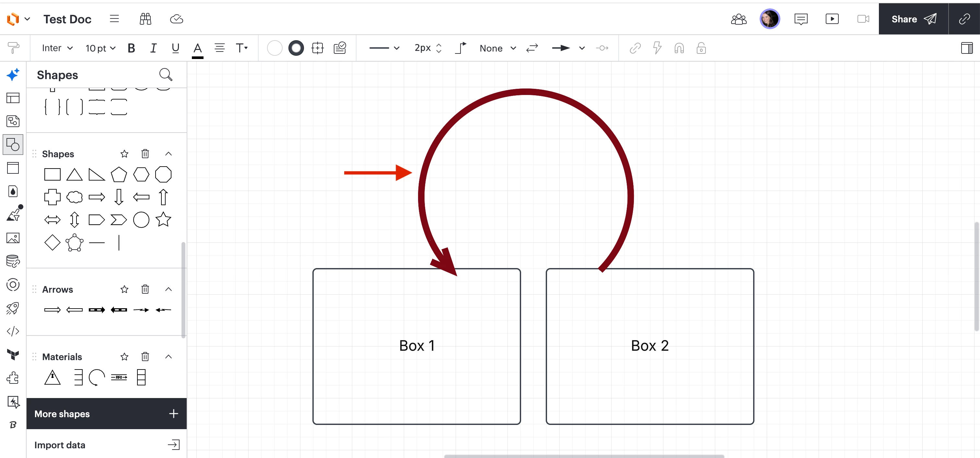Viewport: 980px width, 458px height.
Task: Open the image insert panel
Action: (x=13, y=238)
